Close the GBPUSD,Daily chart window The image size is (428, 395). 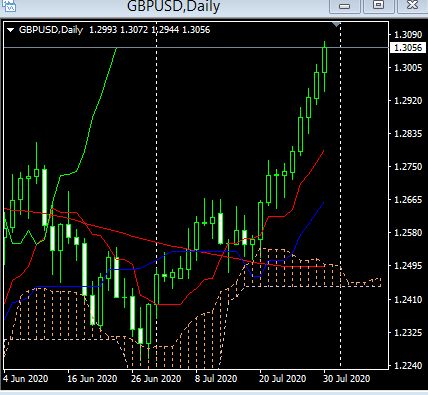pyautogui.click(x=412, y=6)
